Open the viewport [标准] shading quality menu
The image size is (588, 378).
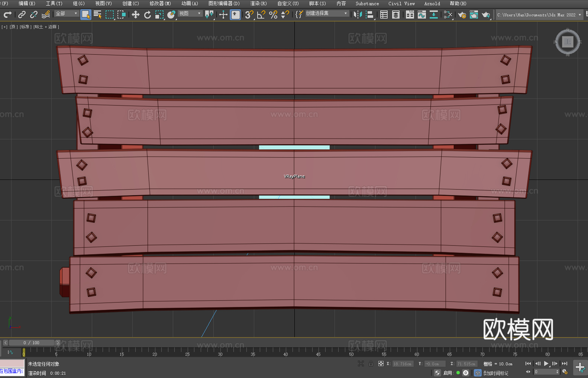click(26, 27)
